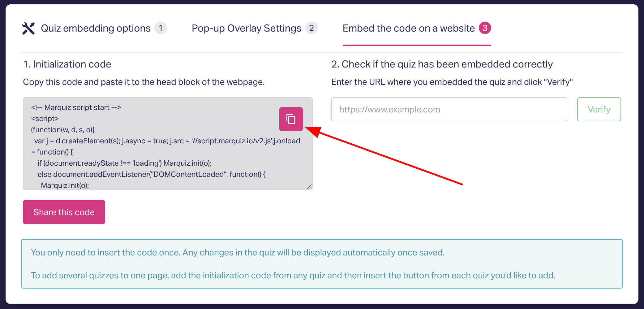This screenshot has width=644, height=309.
Task: Select Embed the code on a website tab
Action: point(408,28)
